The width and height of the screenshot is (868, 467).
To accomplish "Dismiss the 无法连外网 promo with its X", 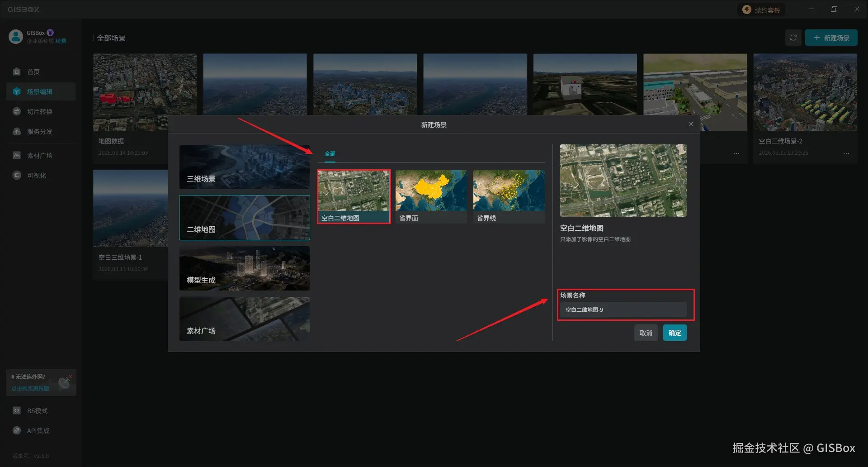I will click(71, 376).
